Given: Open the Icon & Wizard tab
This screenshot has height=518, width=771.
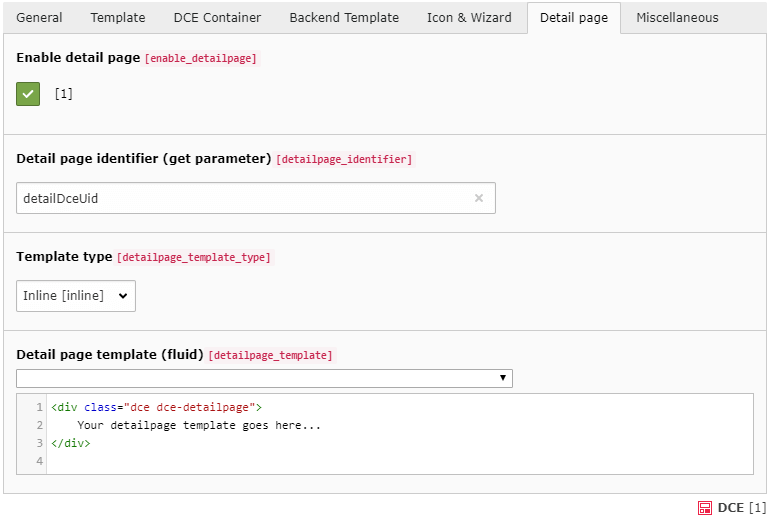Looking at the screenshot, I should click(x=469, y=18).
